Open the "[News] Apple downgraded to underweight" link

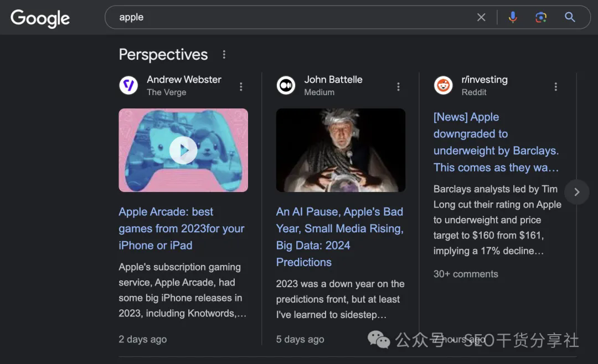click(x=496, y=142)
